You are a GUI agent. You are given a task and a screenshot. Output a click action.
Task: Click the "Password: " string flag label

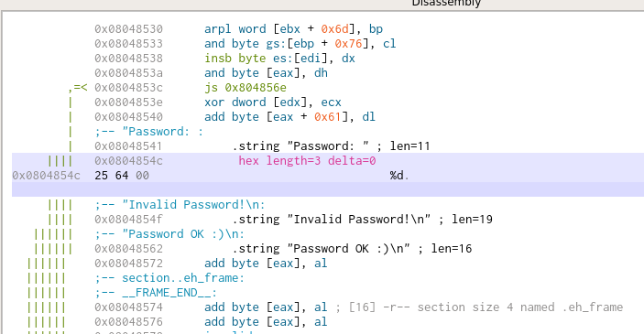[149, 132]
